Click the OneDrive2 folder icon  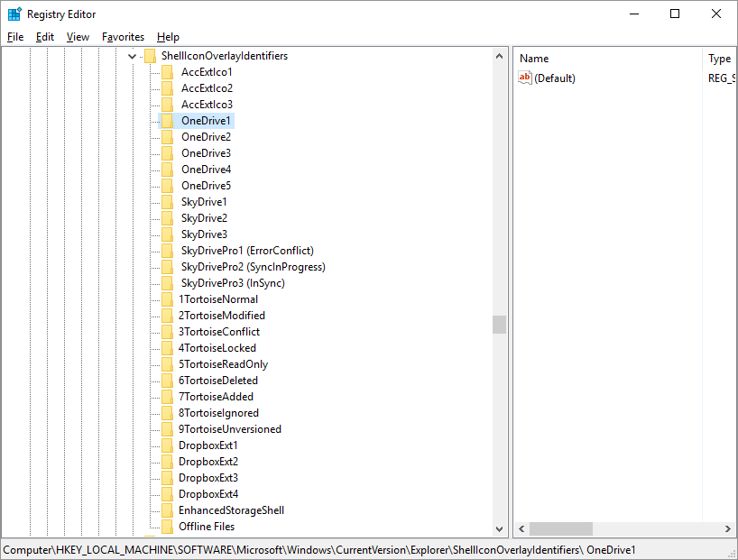click(x=167, y=137)
